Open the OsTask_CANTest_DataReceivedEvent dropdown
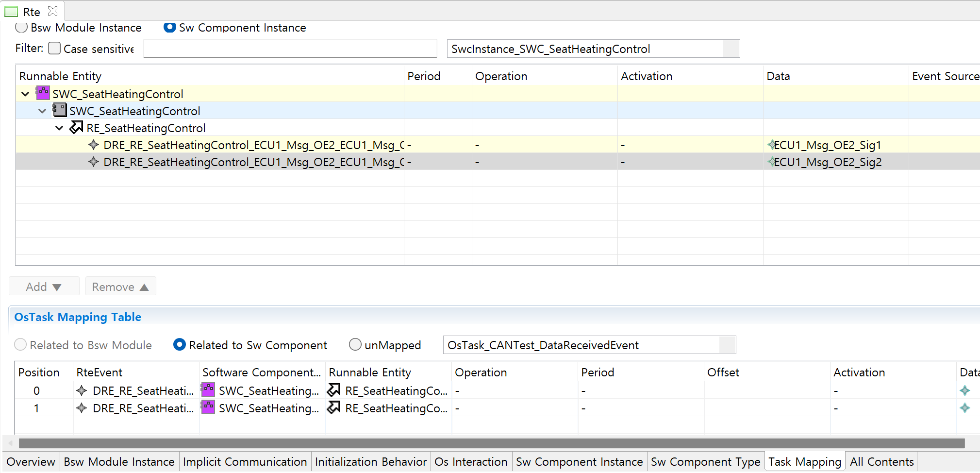 coord(727,345)
